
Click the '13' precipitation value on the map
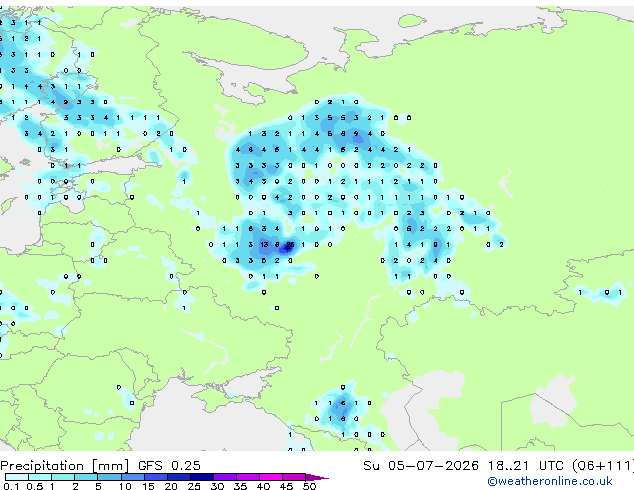[264, 245]
